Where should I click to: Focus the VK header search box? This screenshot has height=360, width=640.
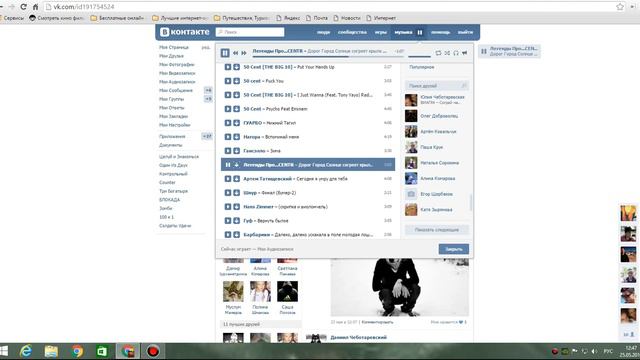click(x=250, y=32)
